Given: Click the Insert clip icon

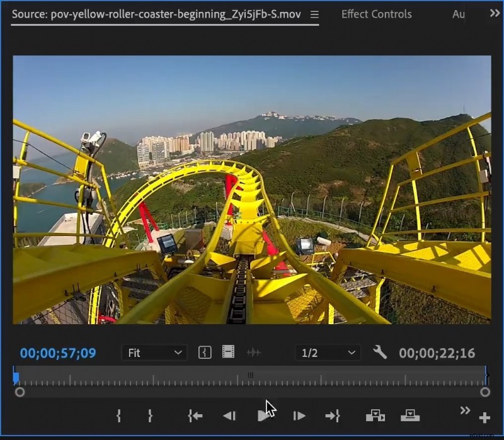Looking at the screenshot, I should (375, 416).
